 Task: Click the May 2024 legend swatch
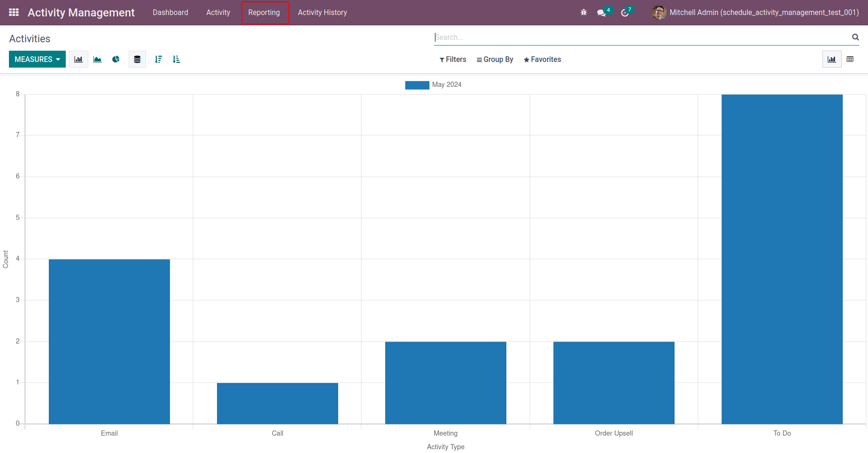(x=417, y=85)
